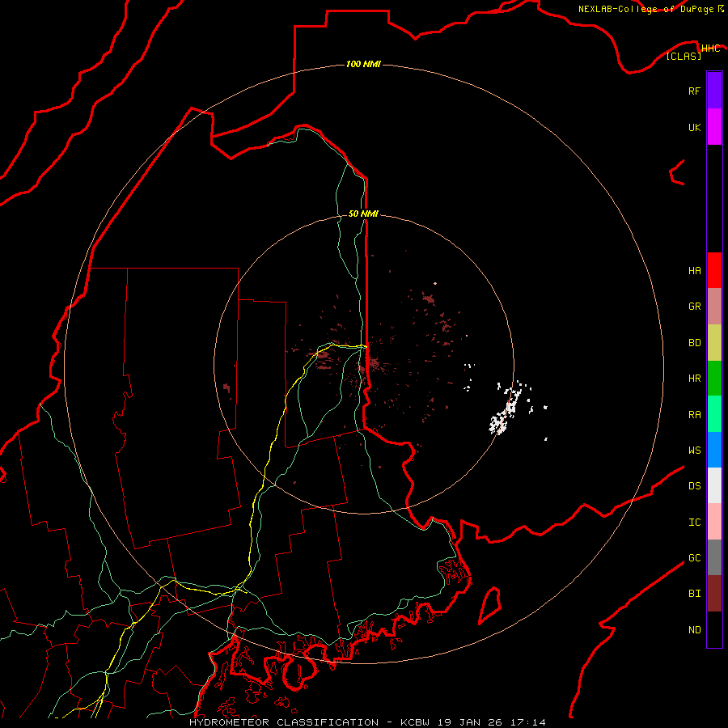Viewport: 728px width, 728px height.
Task: Click the blue WS legend swatch
Action: tap(714, 450)
